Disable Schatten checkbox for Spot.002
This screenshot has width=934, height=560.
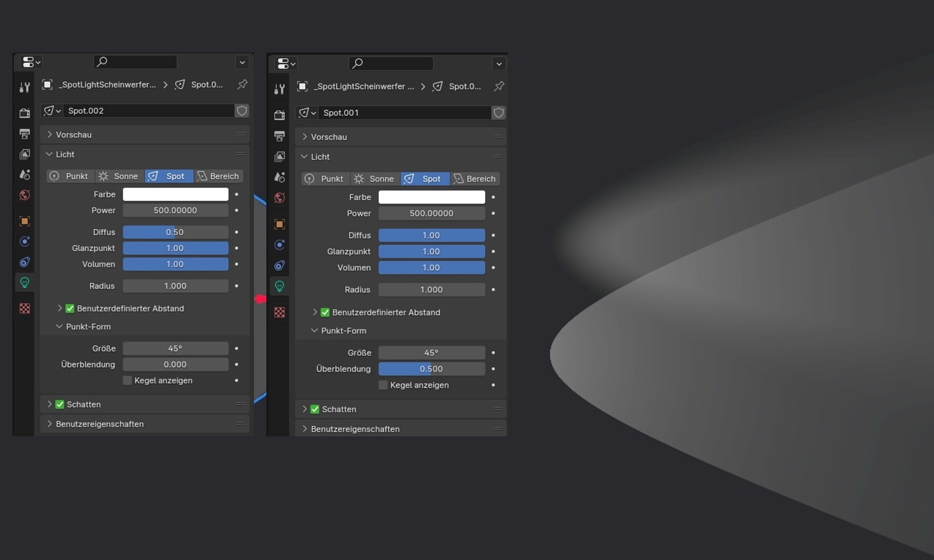pyautogui.click(x=60, y=404)
